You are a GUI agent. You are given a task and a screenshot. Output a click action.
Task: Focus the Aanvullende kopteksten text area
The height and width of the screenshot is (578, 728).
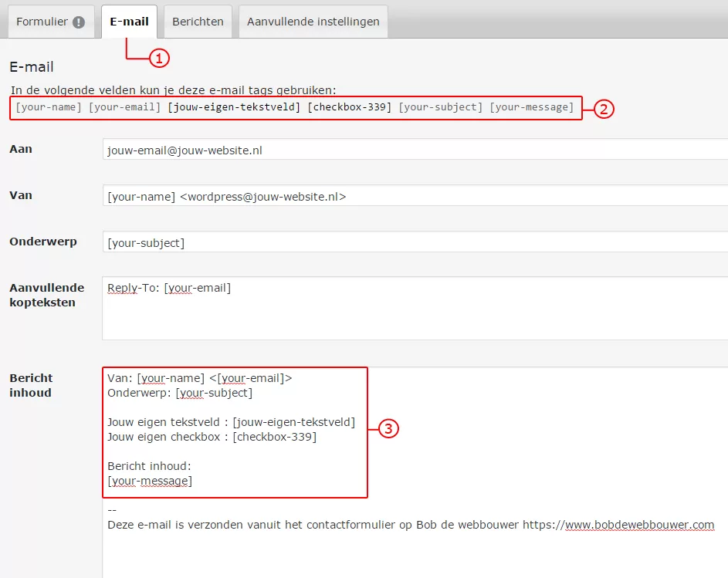pos(415,309)
